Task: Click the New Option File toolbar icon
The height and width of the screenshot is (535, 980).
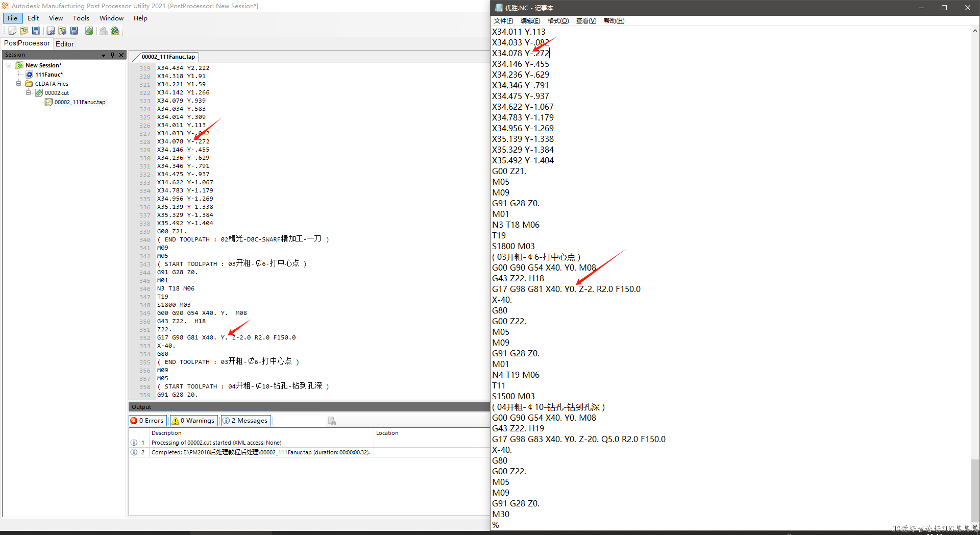Action: [51, 31]
